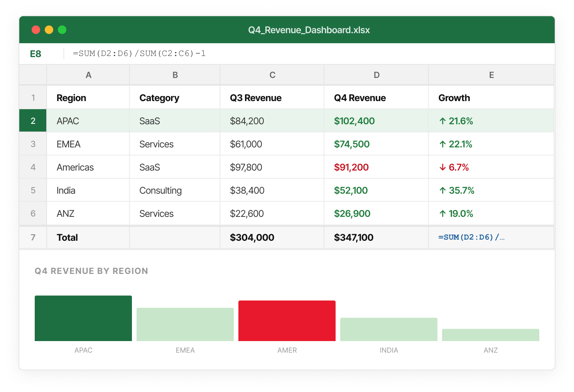Click the down arrow in Americas growth cell
The image size is (574, 392).
tap(442, 167)
